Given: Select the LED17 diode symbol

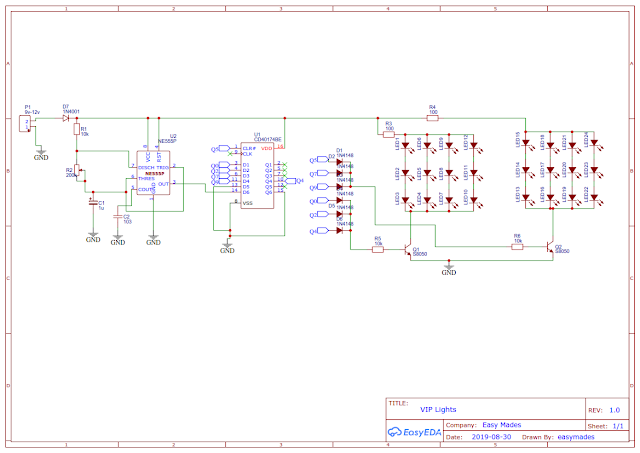Looking at the screenshot, I should coord(551,171).
